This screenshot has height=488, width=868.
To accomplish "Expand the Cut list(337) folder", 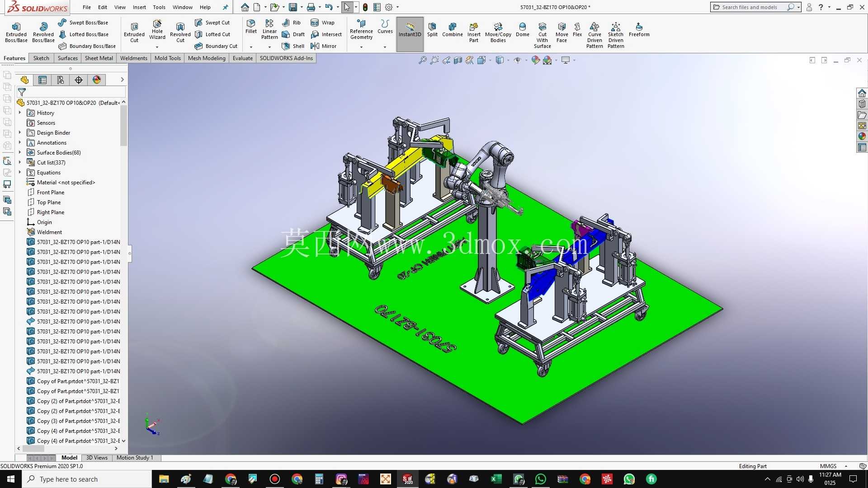I will [20, 162].
